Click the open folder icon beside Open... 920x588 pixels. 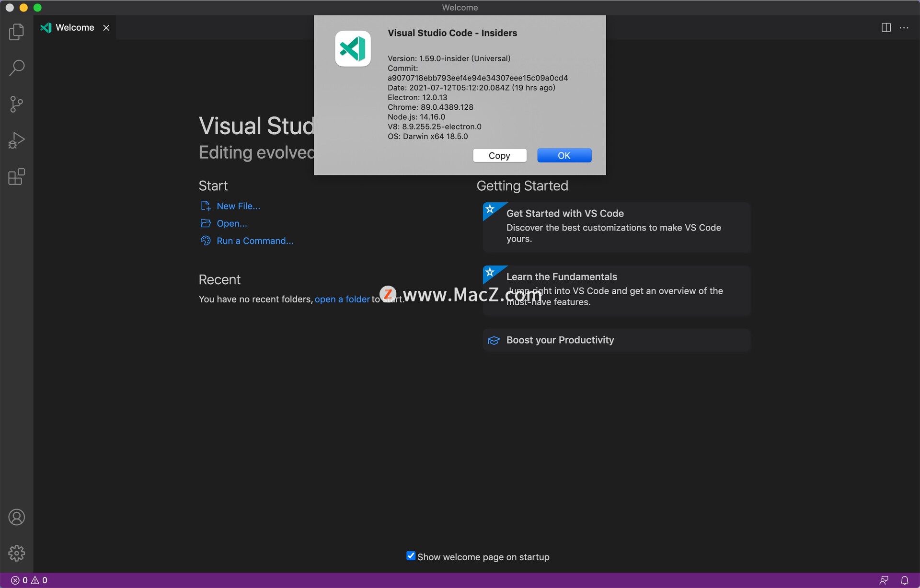(x=206, y=223)
